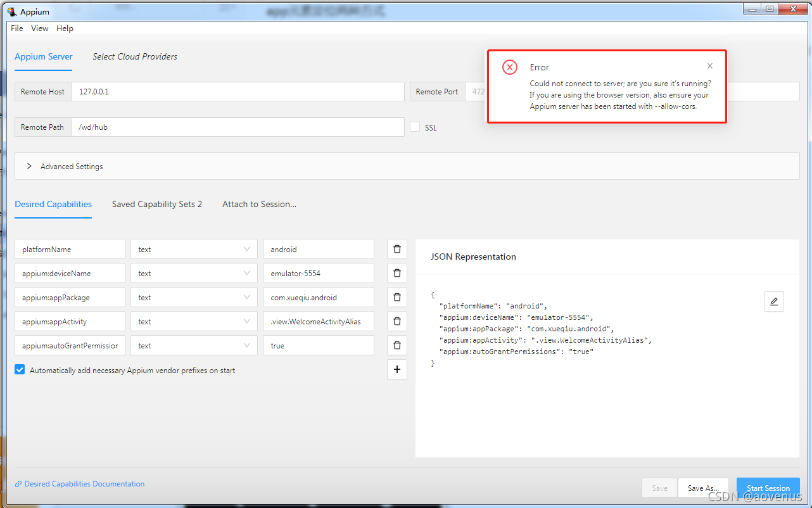Click the android value field
Image resolution: width=812 pixels, height=508 pixels.
(x=319, y=249)
